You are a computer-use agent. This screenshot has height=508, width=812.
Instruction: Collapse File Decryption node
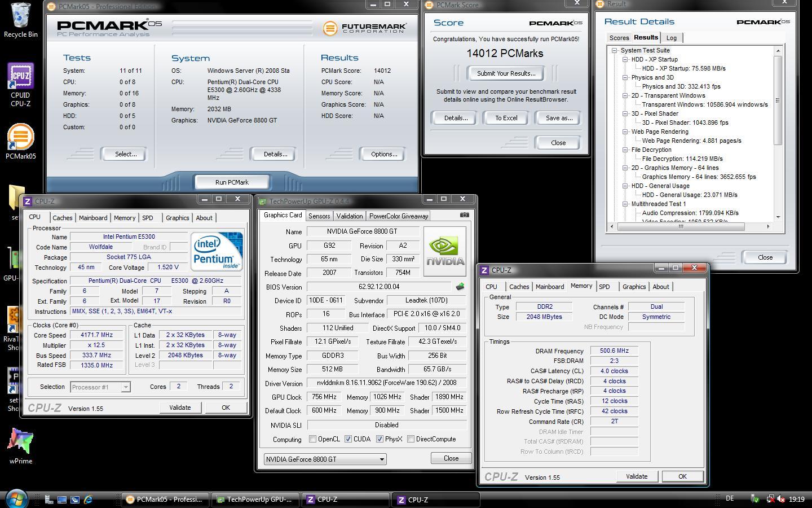pyautogui.click(x=625, y=150)
